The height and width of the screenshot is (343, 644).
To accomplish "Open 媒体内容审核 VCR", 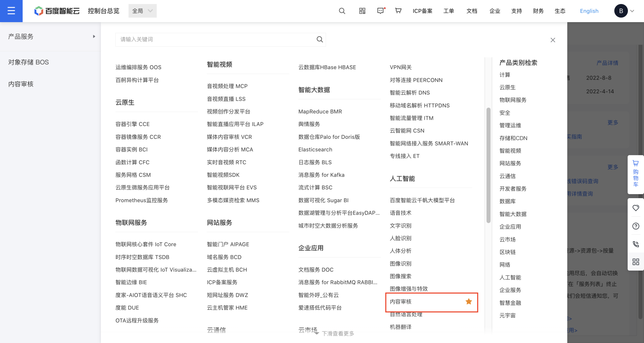I will coord(229,137).
